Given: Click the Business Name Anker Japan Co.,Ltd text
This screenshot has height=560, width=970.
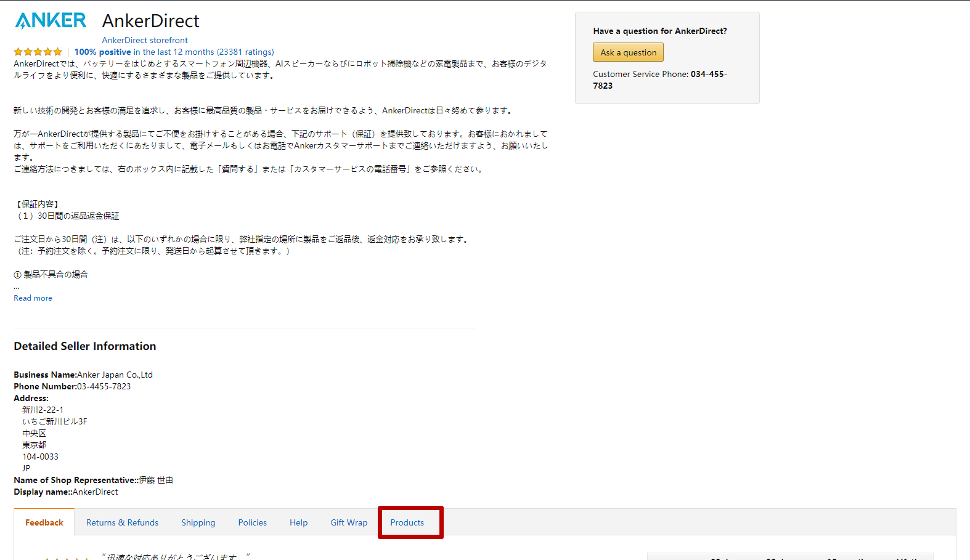Looking at the screenshot, I should (x=83, y=375).
